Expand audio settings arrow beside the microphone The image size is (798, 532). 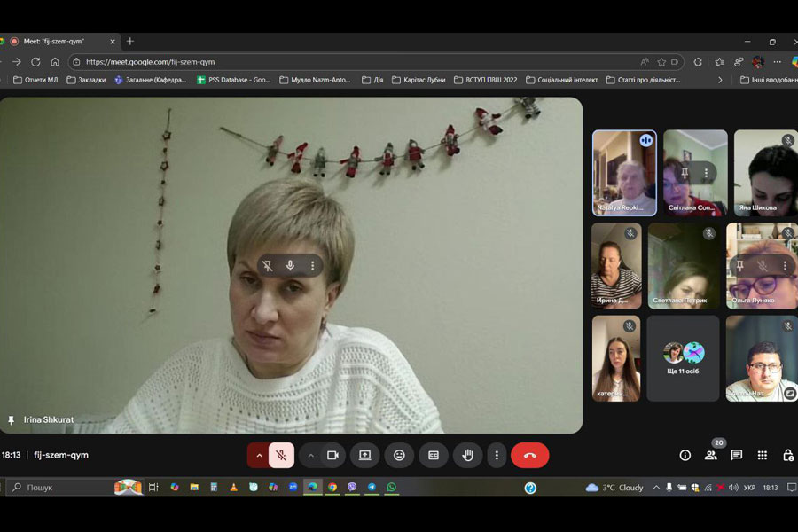coord(259,455)
